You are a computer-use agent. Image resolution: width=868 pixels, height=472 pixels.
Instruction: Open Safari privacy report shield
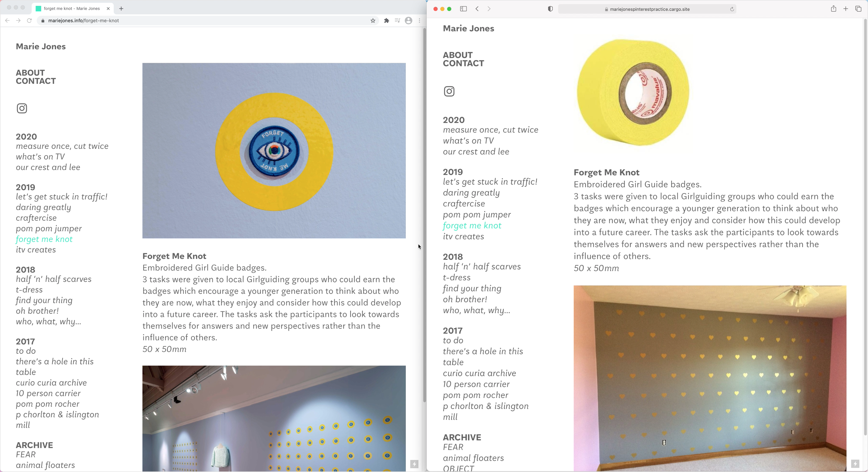click(550, 9)
